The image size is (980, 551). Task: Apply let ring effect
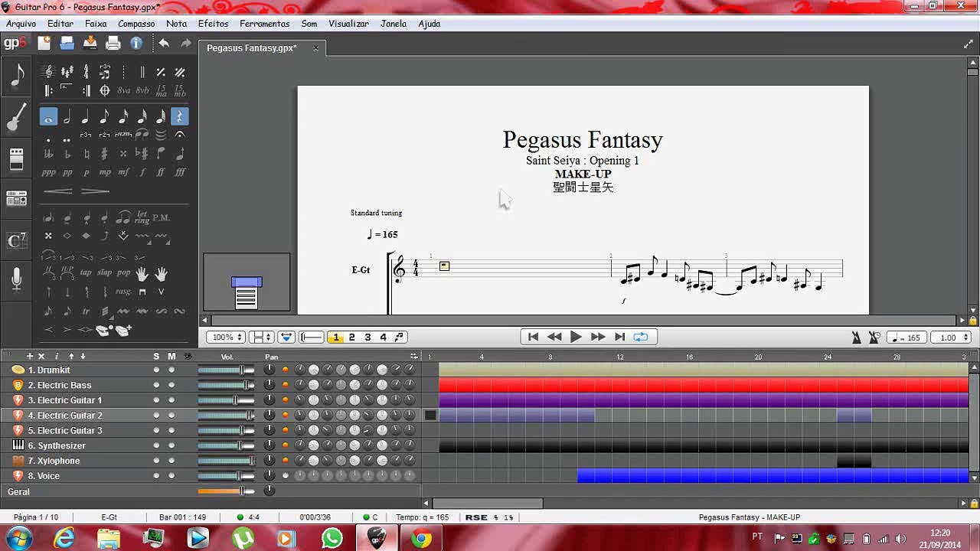(142, 217)
